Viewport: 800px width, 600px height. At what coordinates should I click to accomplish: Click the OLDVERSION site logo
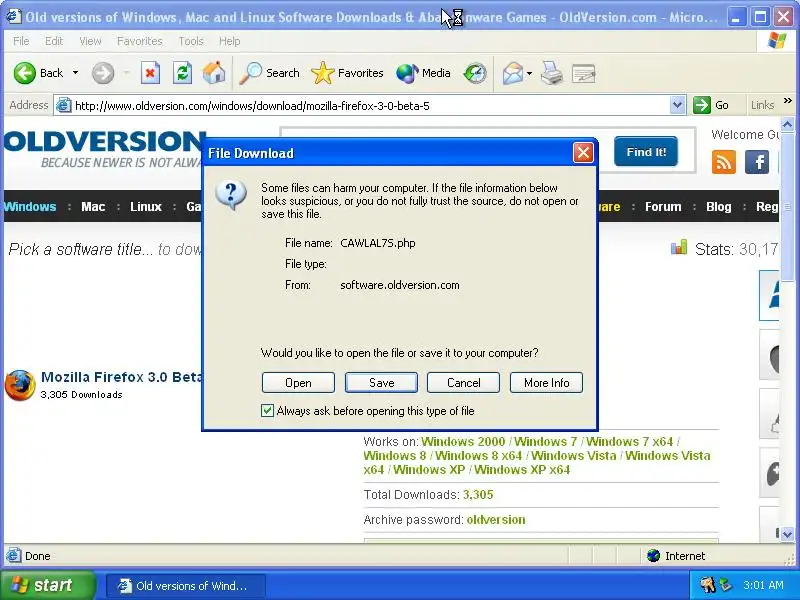coord(105,148)
